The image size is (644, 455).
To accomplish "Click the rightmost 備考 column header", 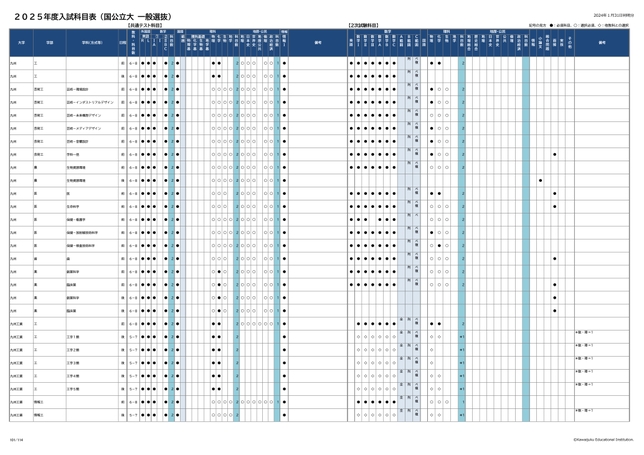I will click(602, 43).
